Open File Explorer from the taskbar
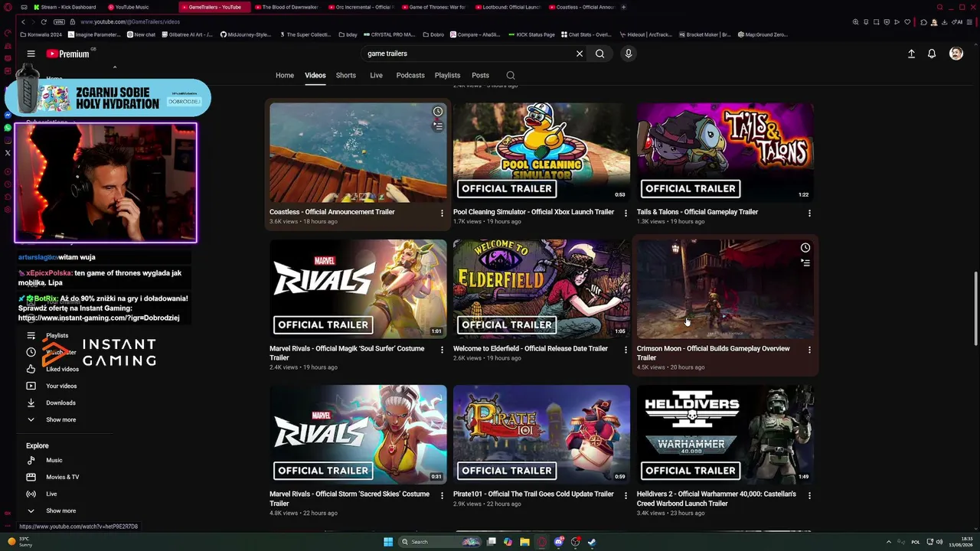980x551 pixels. pos(524,542)
